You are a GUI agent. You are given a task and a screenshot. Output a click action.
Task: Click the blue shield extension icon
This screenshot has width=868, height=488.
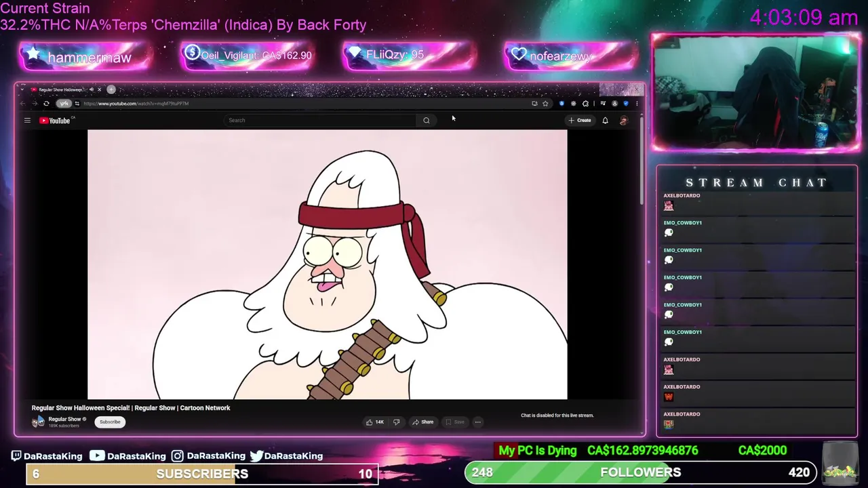point(561,104)
